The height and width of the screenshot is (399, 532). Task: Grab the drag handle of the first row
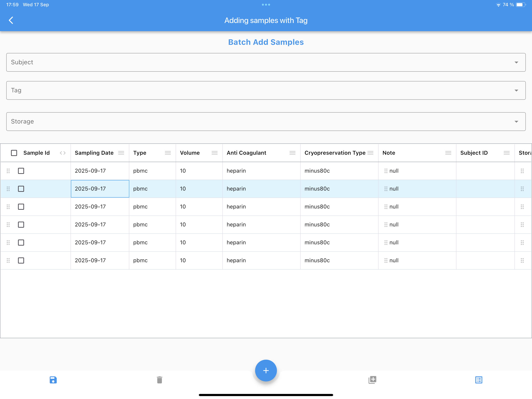[x=8, y=171]
